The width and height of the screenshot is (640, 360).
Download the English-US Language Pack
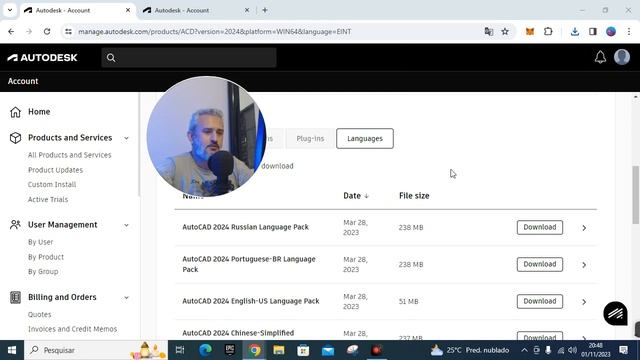pos(540,302)
